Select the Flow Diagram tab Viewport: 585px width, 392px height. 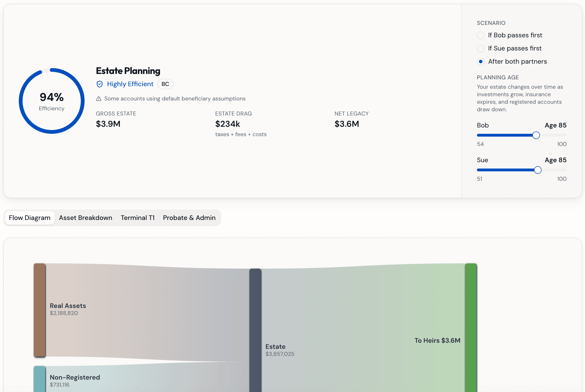point(29,218)
